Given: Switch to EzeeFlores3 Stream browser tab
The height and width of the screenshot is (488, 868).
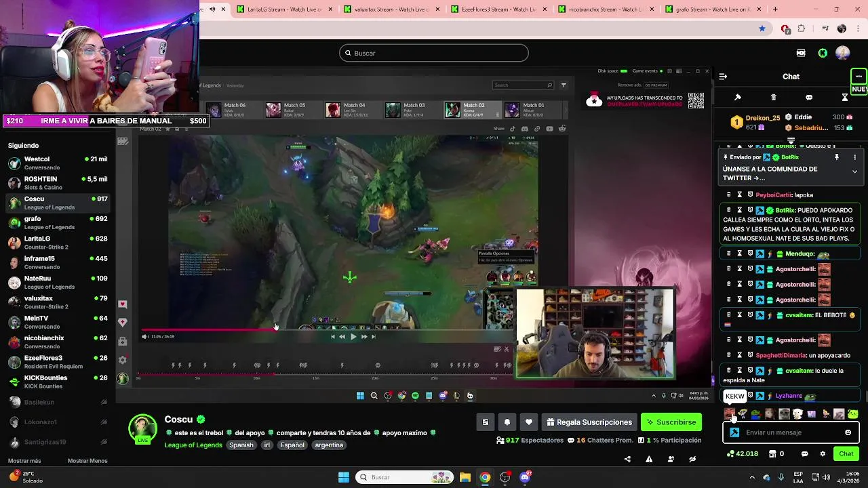Looking at the screenshot, I should click(498, 9).
